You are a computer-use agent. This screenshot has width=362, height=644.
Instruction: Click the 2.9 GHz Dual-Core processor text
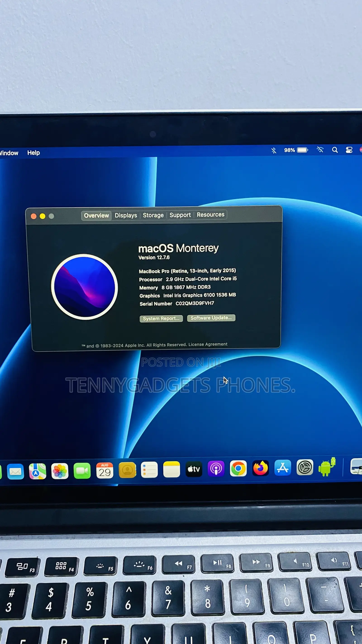(201, 279)
